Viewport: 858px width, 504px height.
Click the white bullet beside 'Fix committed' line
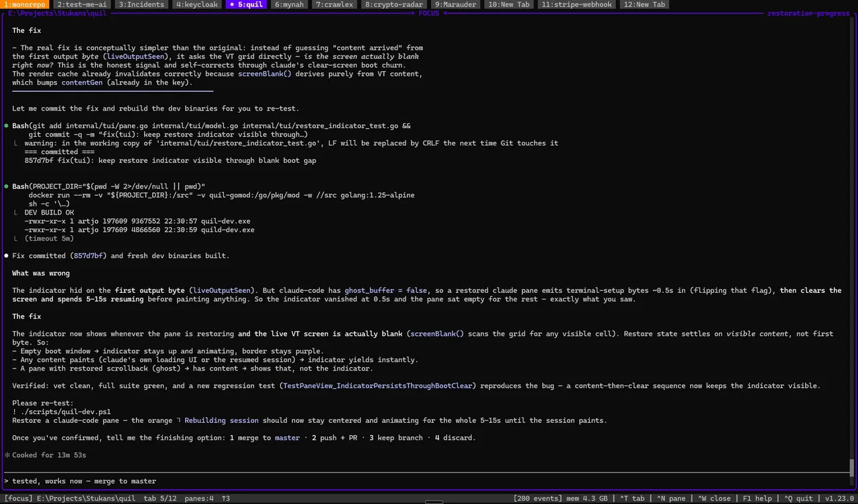tap(6, 256)
